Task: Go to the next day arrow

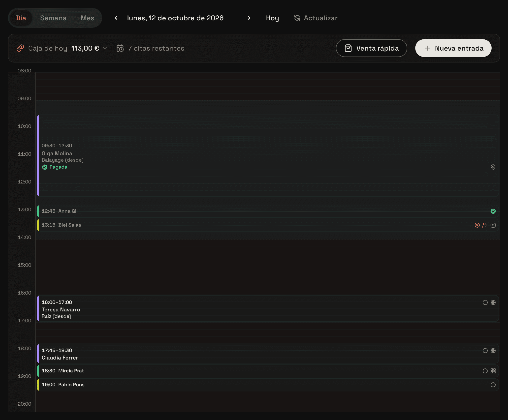Action: (x=249, y=18)
